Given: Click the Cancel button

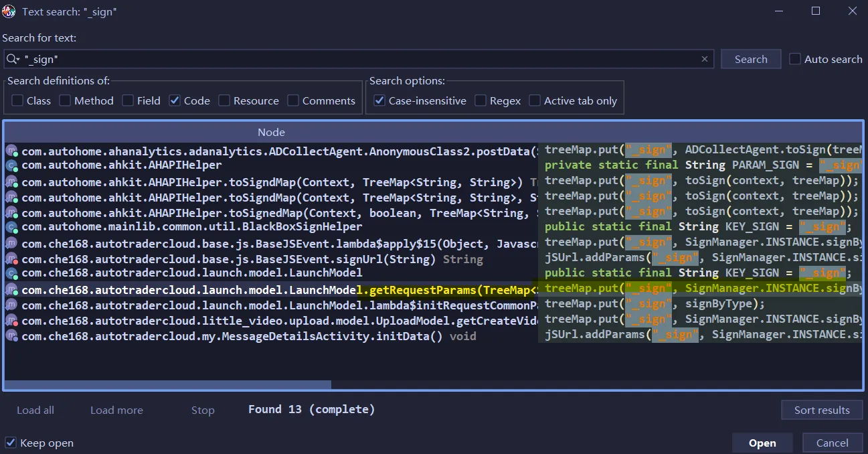Looking at the screenshot, I should click(x=833, y=443).
